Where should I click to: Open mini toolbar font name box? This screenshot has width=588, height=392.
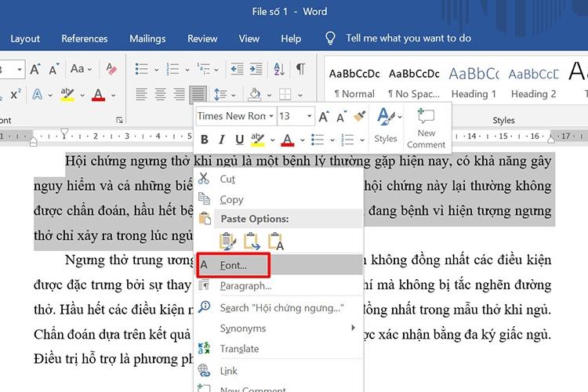point(235,116)
